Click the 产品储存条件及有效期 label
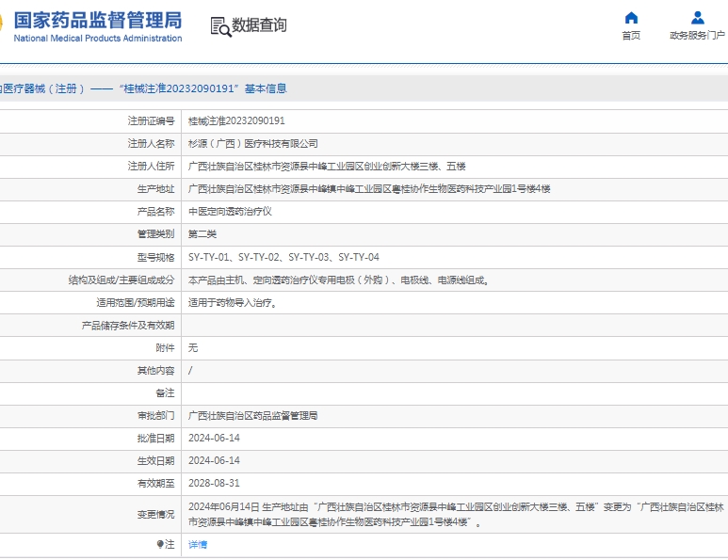 (x=128, y=326)
